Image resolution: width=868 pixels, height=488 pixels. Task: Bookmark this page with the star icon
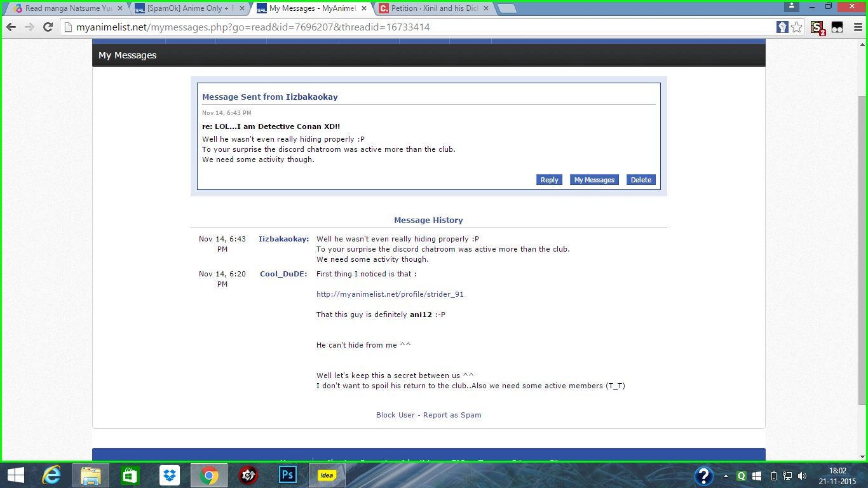pos(797,27)
